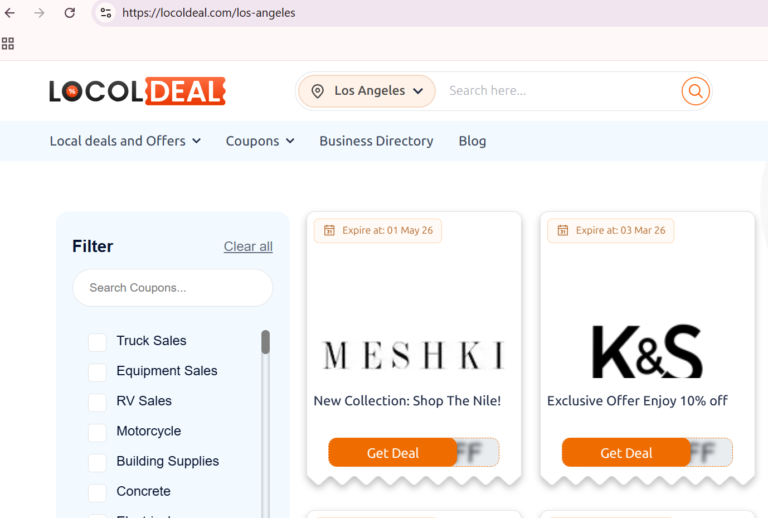Click the orange search magnifier button
Screen dimensions: 768x518
coord(696,91)
